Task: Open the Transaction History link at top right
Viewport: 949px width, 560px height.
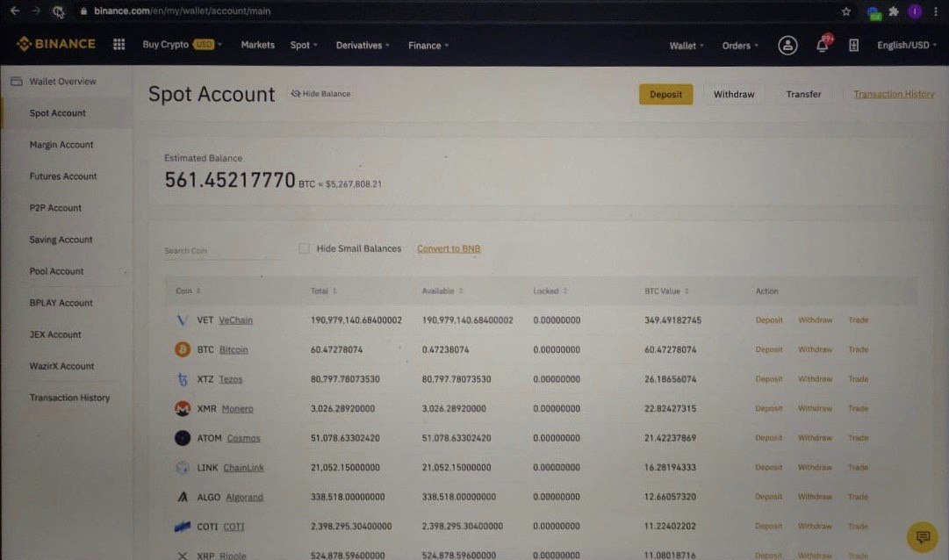Action: (x=894, y=94)
